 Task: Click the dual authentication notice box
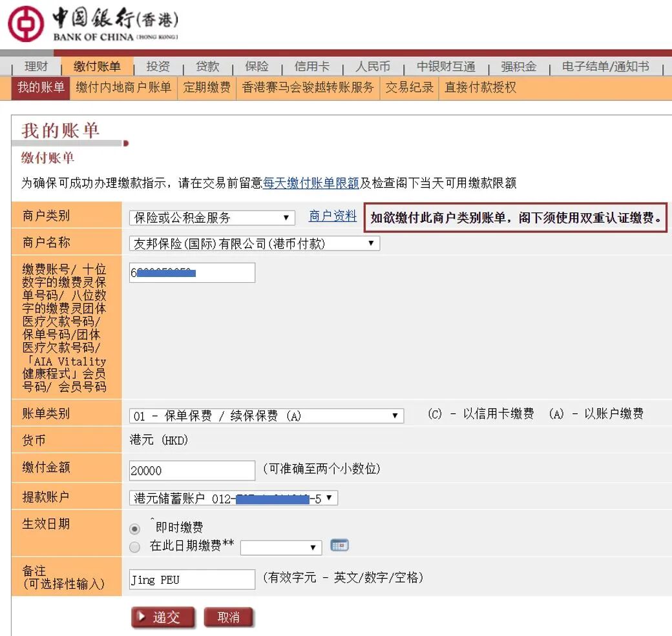pyautogui.click(x=516, y=218)
